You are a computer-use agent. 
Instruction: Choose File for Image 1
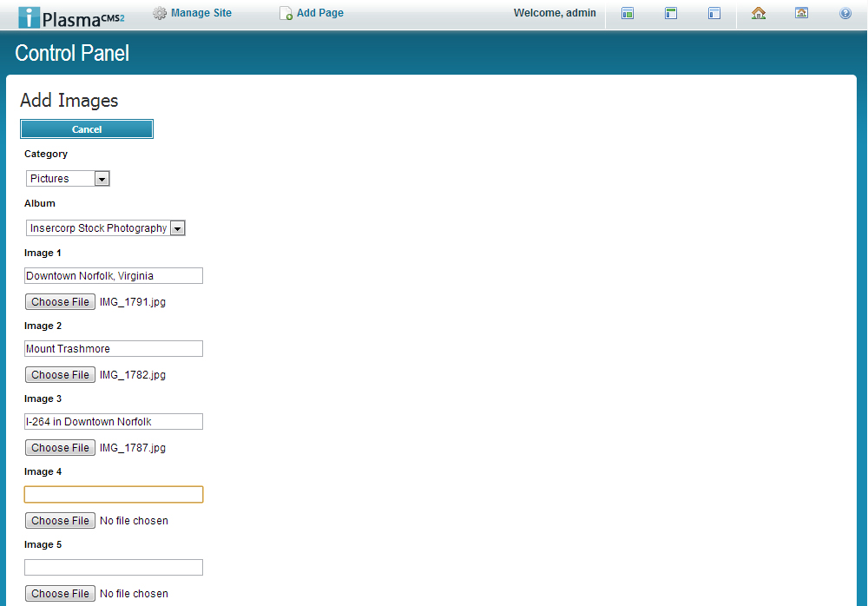pyautogui.click(x=61, y=302)
